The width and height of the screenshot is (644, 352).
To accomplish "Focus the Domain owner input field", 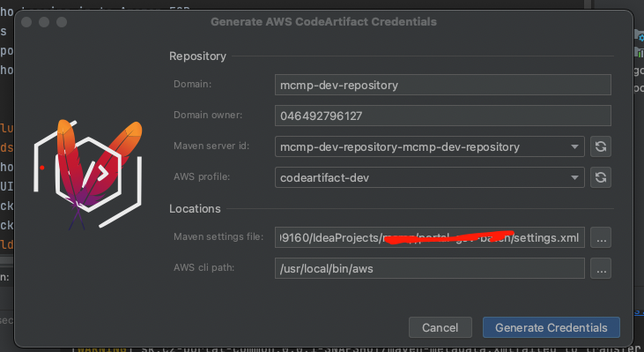I will [443, 116].
